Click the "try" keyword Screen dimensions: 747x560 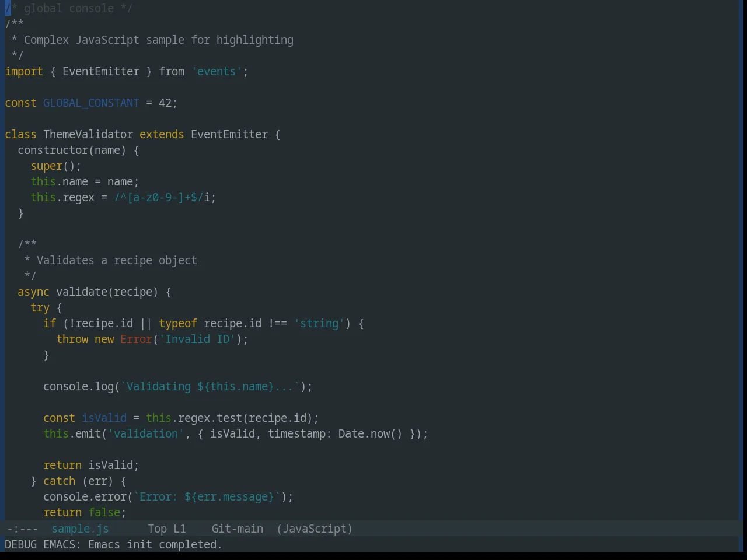[x=40, y=307]
